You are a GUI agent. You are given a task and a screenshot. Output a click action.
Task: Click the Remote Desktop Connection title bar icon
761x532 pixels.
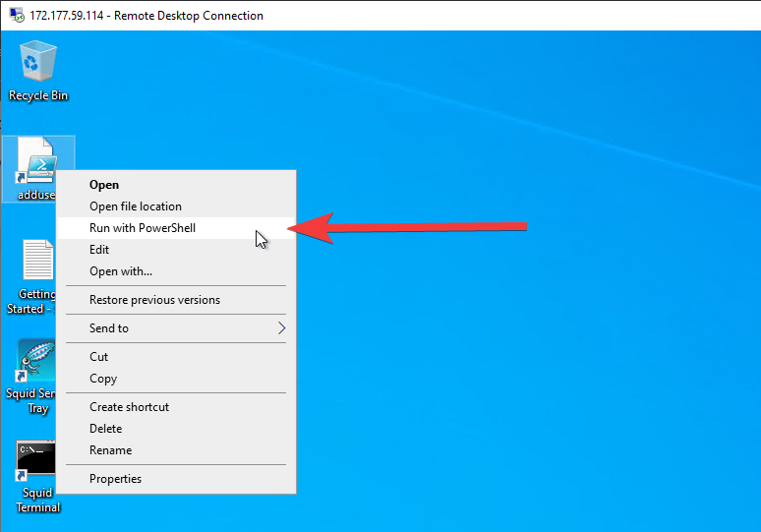click(17, 15)
